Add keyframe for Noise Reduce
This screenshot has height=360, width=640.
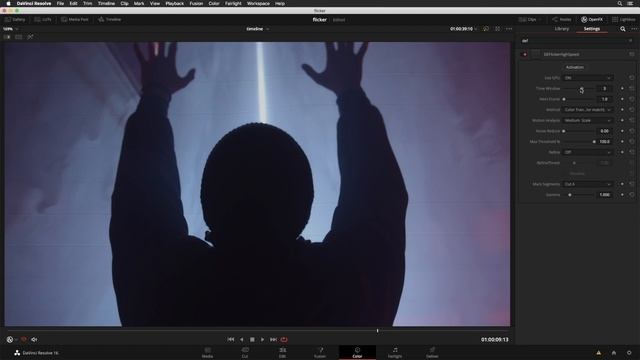pyautogui.click(x=622, y=131)
